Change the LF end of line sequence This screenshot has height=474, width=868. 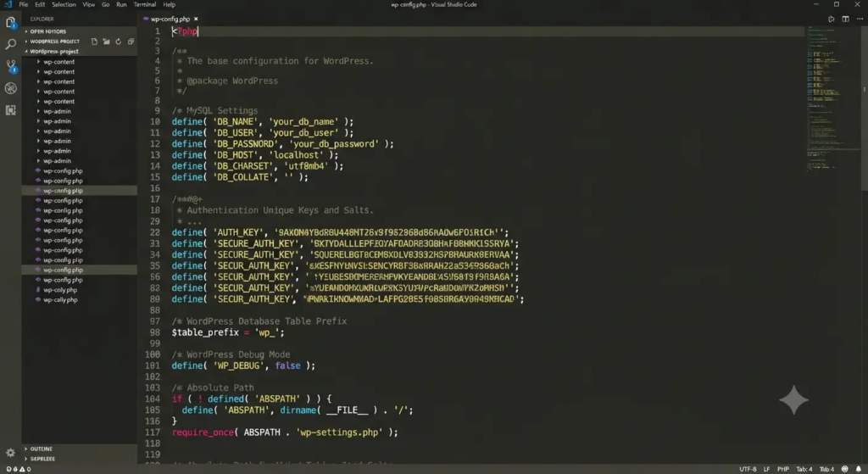[766, 469]
